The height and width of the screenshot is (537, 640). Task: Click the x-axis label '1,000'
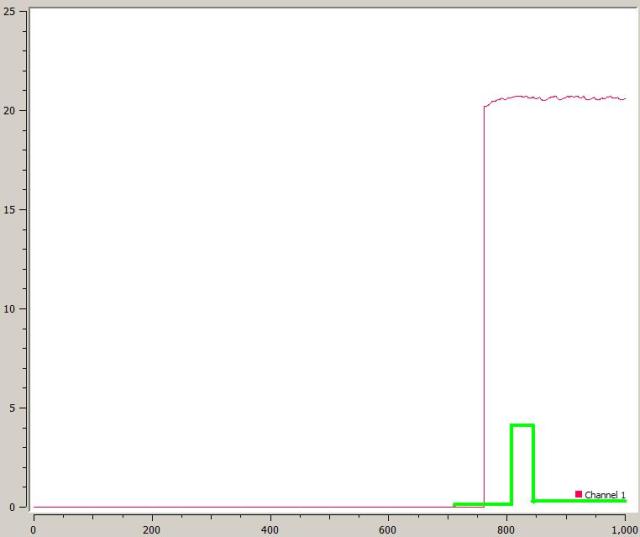625,530
